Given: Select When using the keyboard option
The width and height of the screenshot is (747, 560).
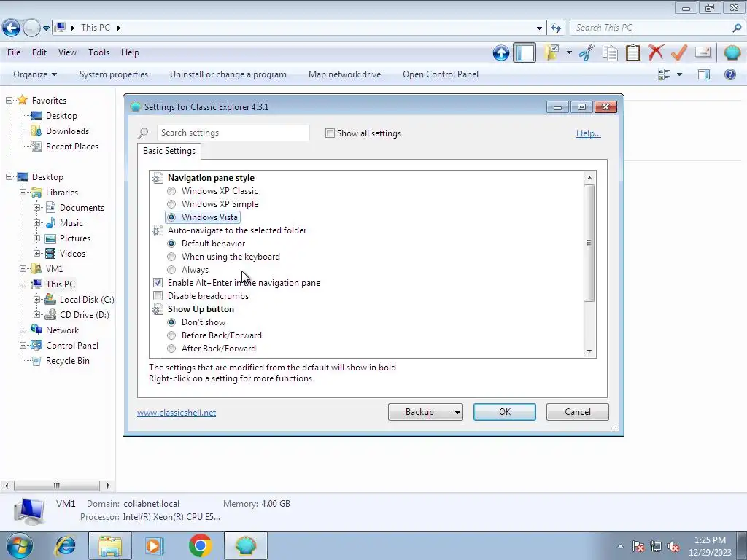Looking at the screenshot, I should click(171, 257).
